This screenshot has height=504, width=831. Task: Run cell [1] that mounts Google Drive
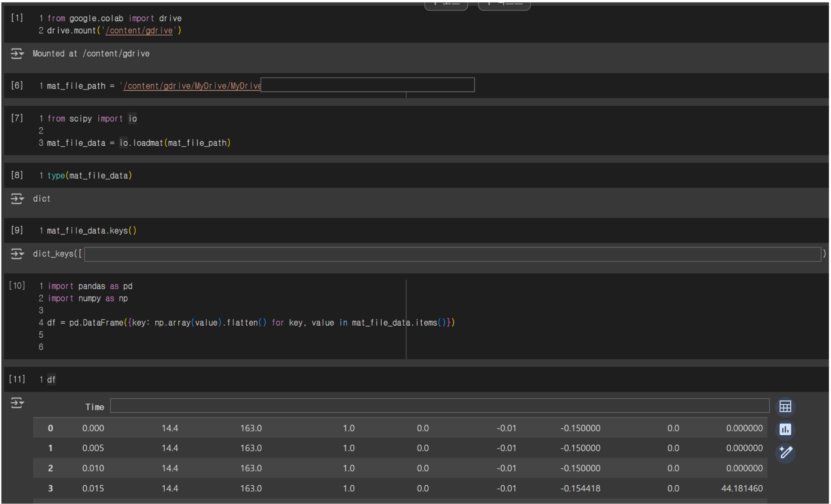click(x=17, y=18)
